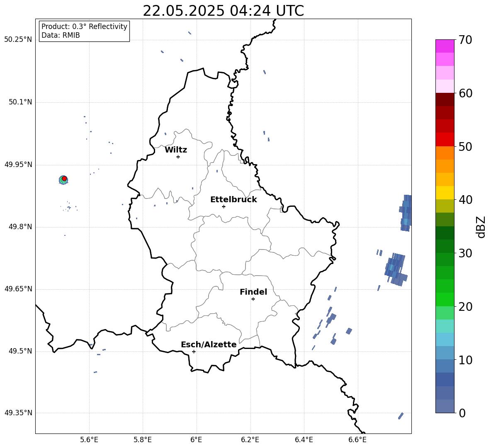Screen dimensions: 491x448
Task: Click the 'Data: RMIB' label
Action: click(61, 35)
